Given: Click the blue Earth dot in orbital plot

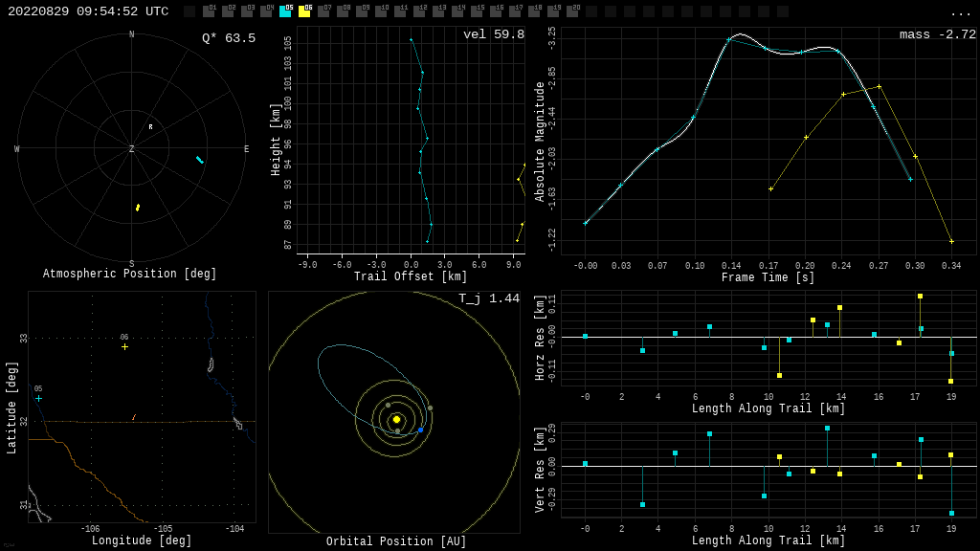Looking at the screenshot, I should click(421, 430).
